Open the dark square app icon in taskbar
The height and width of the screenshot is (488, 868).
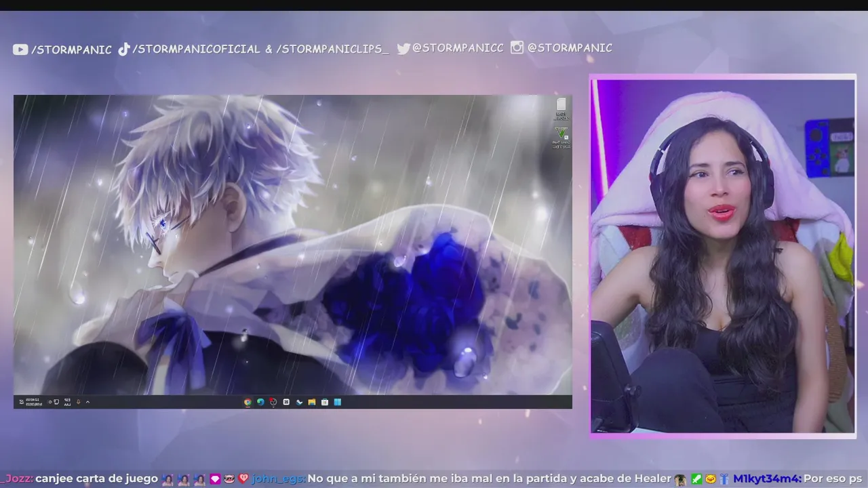[286, 402]
